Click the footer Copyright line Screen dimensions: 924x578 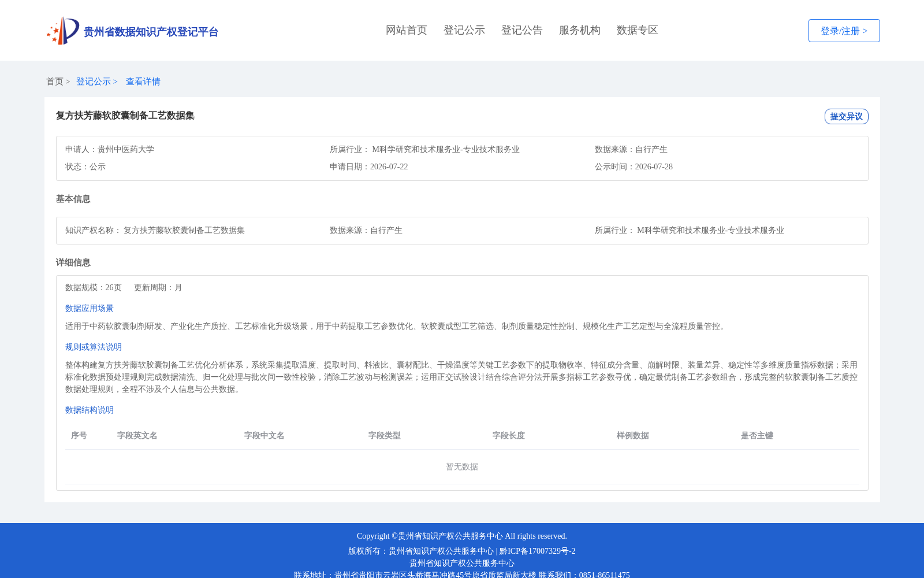click(462, 536)
